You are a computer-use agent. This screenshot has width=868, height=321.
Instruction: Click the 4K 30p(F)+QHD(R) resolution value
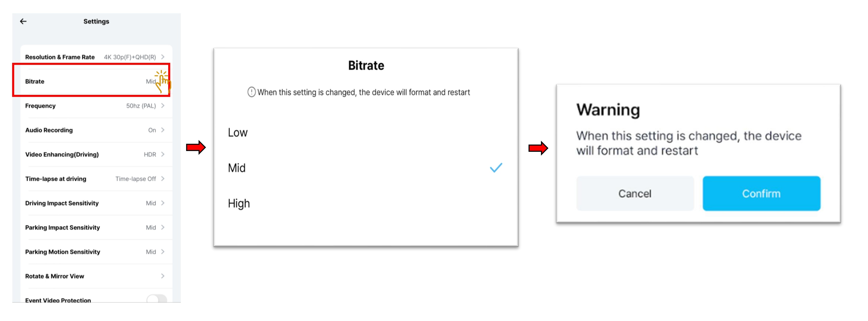[x=130, y=57]
